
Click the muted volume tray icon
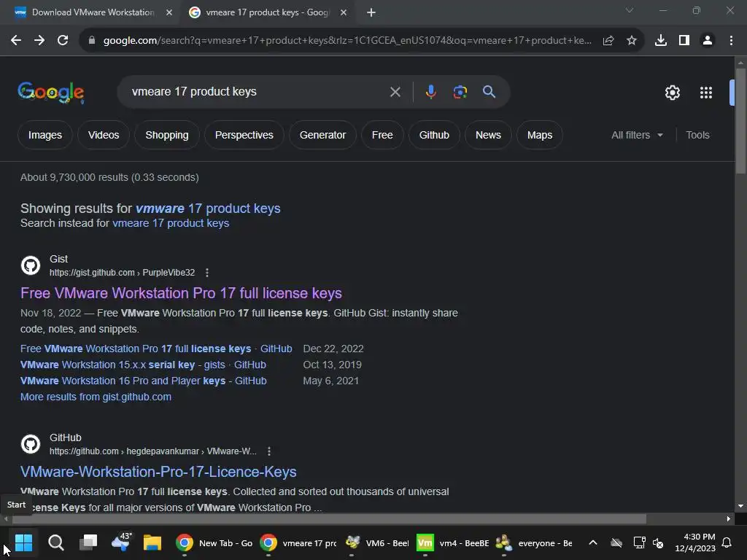tap(658, 542)
